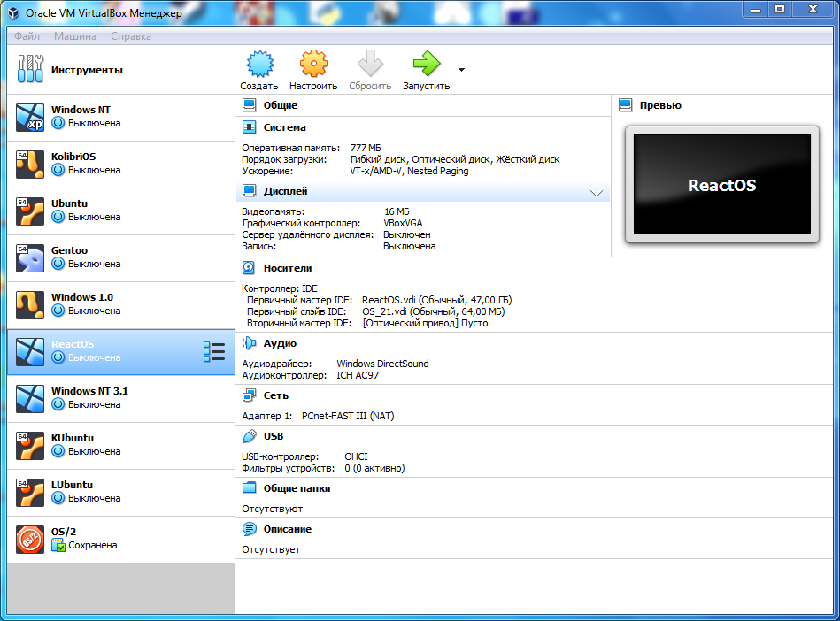Viewport: 840px width, 621px height.
Task: Click the OS_21.vdi disk entry
Action: click(434, 311)
